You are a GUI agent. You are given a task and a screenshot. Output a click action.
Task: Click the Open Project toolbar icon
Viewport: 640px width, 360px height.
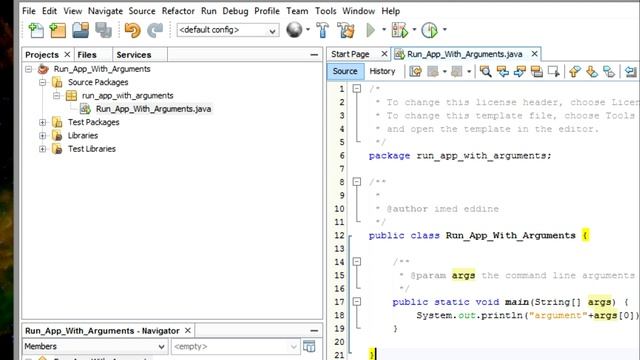[x=80, y=30]
